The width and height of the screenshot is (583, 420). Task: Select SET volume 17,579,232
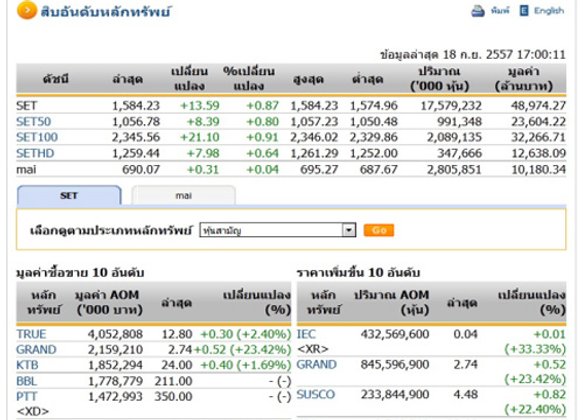tap(451, 106)
